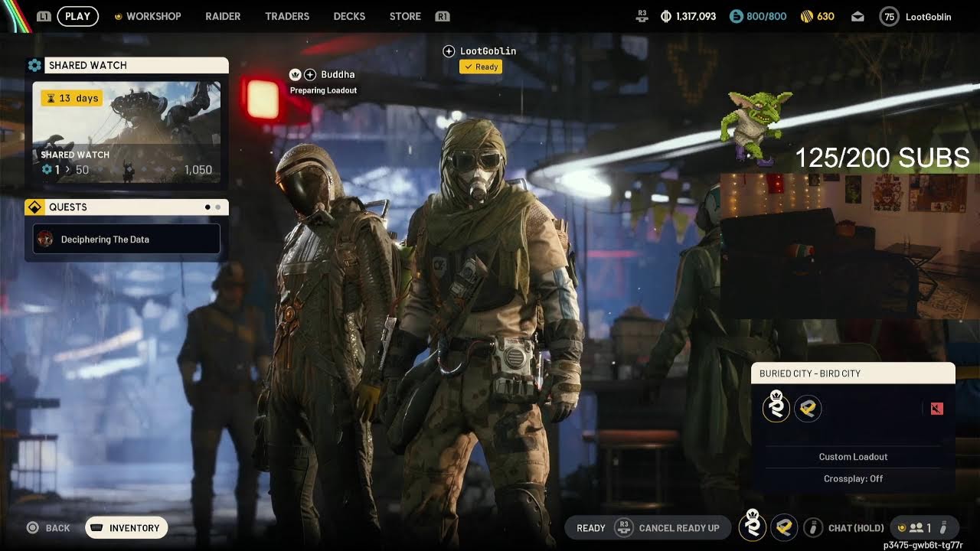The width and height of the screenshot is (980, 551).
Task: Click the 1,050 Shared Watch value
Action: 198,170
